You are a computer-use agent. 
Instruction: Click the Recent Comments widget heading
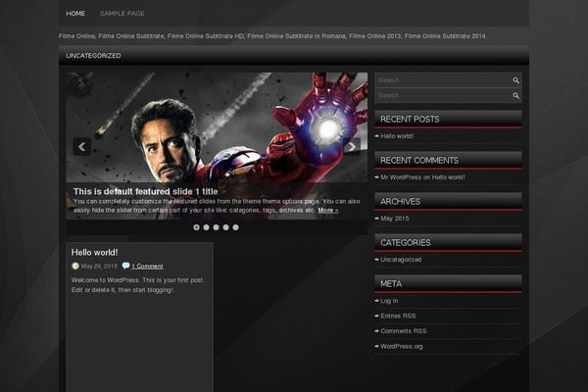(448, 161)
